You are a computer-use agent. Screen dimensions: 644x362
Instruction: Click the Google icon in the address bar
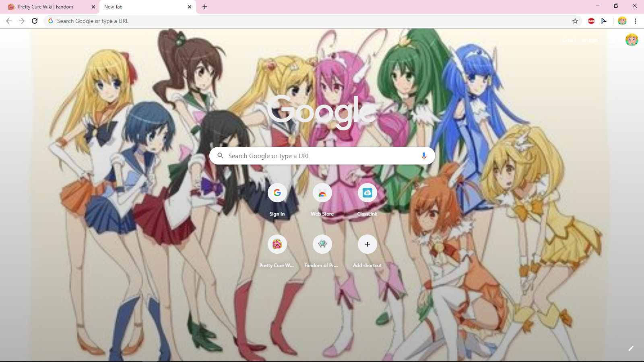click(51, 21)
